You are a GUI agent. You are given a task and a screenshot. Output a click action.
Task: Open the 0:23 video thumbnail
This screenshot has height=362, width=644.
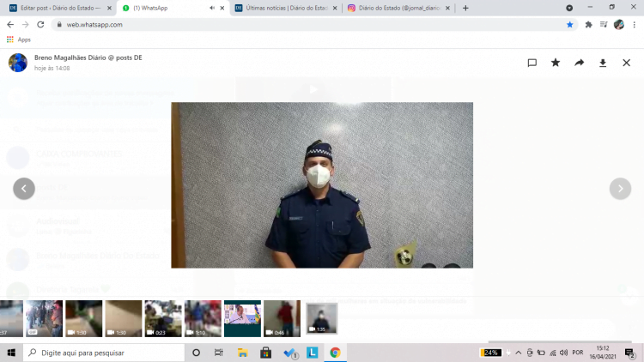click(x=163, y=318)
